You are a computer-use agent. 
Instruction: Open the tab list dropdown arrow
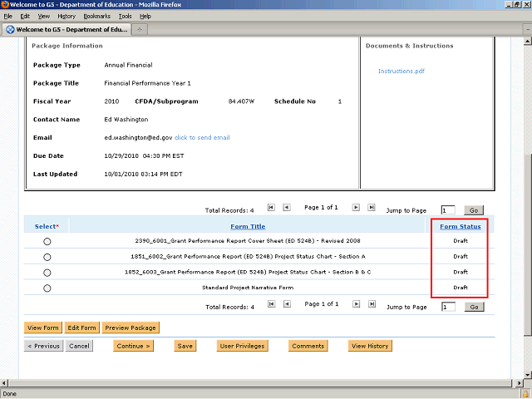pyautogui.click(x=528, y=30)
